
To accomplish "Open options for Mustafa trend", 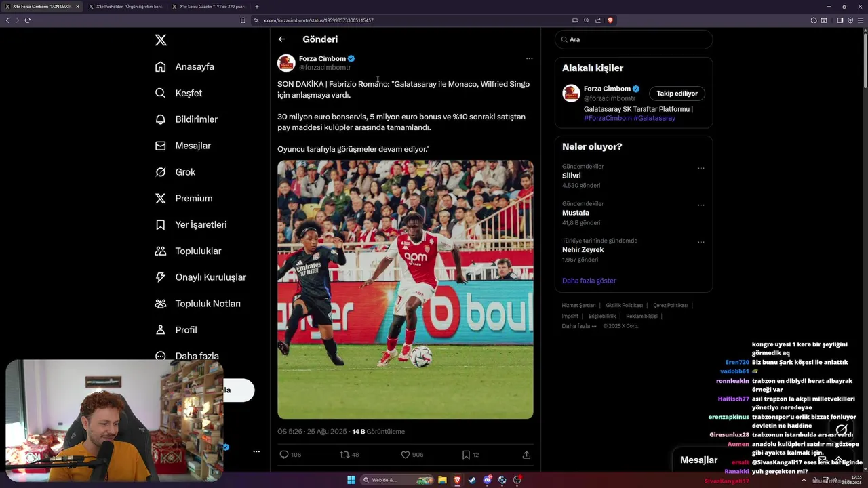I will [x=701, y=205].
